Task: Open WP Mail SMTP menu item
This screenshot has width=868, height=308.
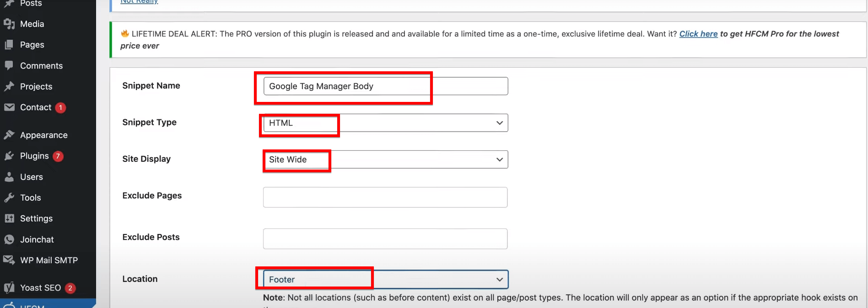Action: (x=49, y=260)
